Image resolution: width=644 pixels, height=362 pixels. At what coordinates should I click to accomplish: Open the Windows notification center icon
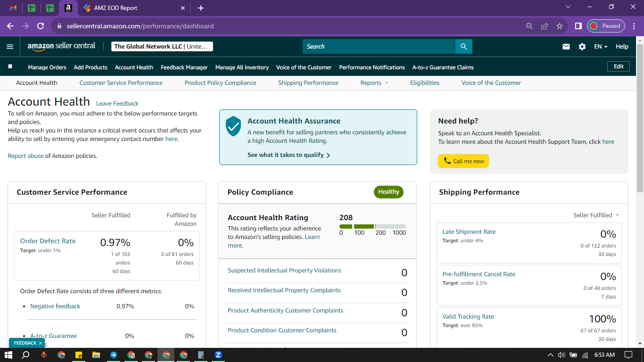point(628,355)
